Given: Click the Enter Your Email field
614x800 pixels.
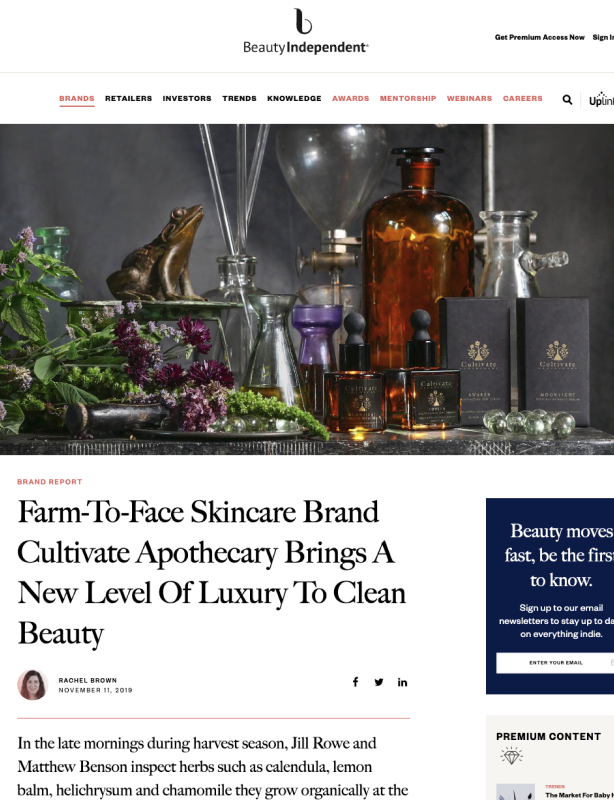Looking at the screenshot, I should pos(555,663).
